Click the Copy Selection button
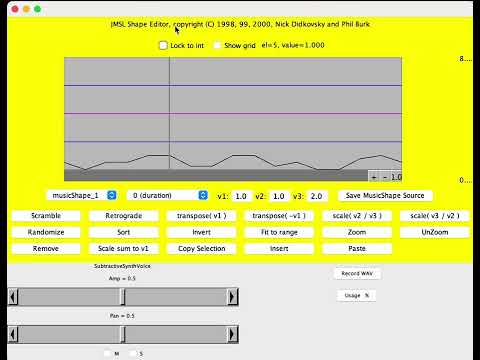Image resolution: width=480 pixels, height=360 pixels. coord(201,248)
